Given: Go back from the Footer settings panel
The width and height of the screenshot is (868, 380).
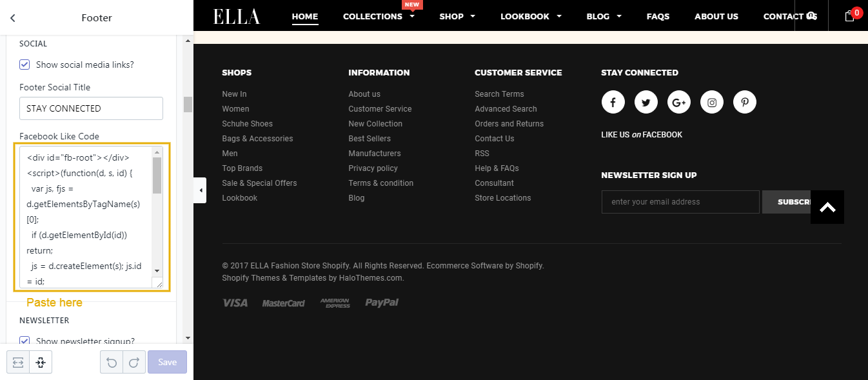Looking at the screenshot, I should pyautogui.click(x=13, y=18).
